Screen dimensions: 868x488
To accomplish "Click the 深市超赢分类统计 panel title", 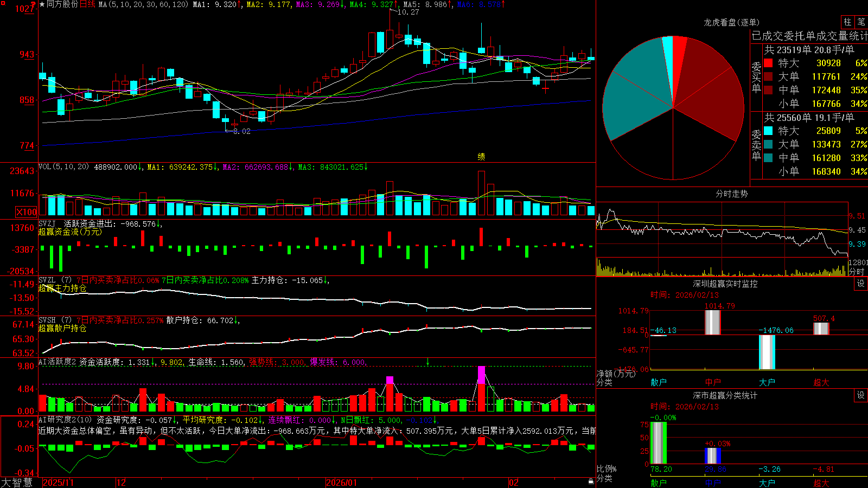I will (x=725, y=395).
